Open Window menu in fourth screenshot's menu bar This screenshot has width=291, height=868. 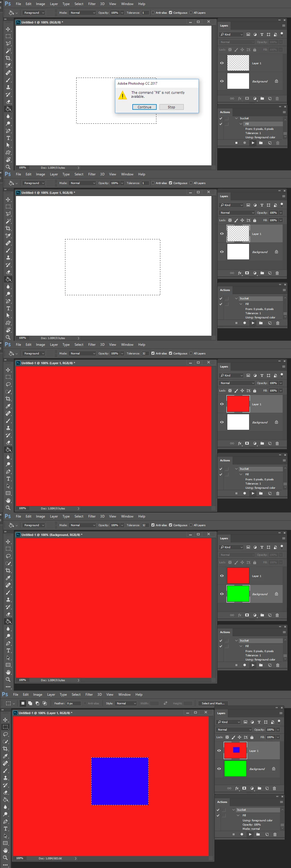tap(127, 517)
